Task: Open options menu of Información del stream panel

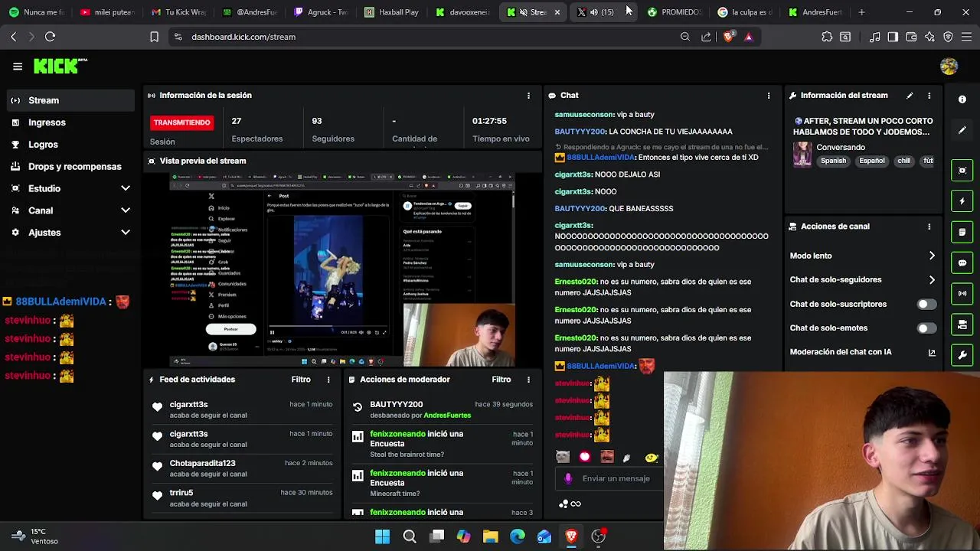Action: coord(929,96)
